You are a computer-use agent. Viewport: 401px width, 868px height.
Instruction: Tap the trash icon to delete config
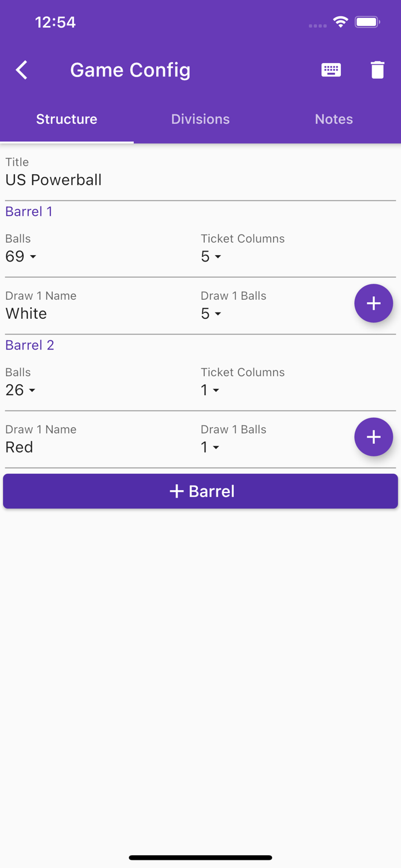(x=377, y=69)
